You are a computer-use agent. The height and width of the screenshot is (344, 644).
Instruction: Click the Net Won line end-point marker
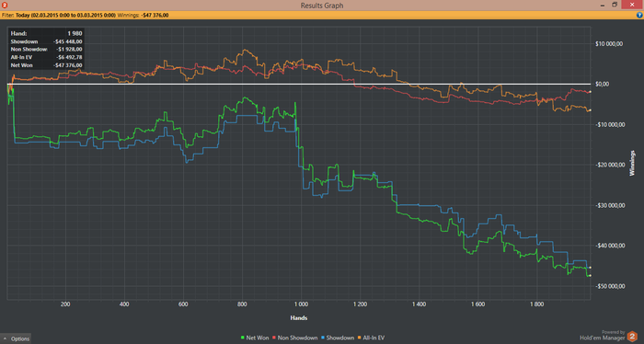[x=591, y=275]
